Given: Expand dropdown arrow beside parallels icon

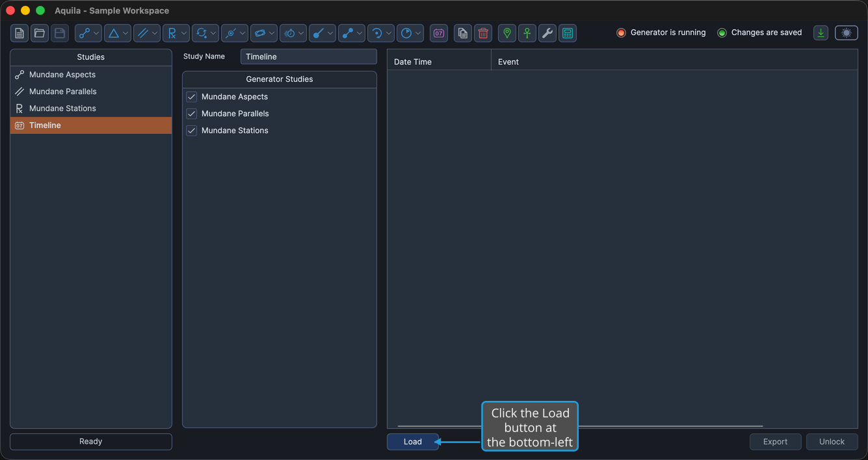Looking at the screenshot, I should tap(155, 33).
